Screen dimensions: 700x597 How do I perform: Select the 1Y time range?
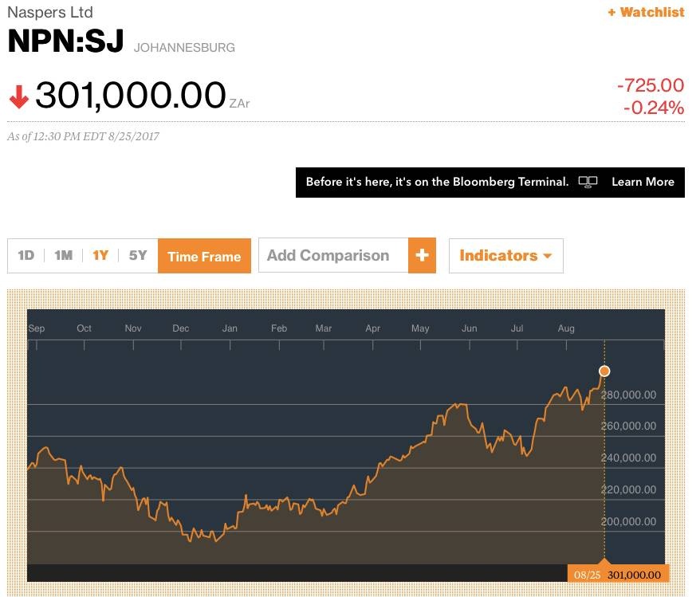click(x=100, y=255)
